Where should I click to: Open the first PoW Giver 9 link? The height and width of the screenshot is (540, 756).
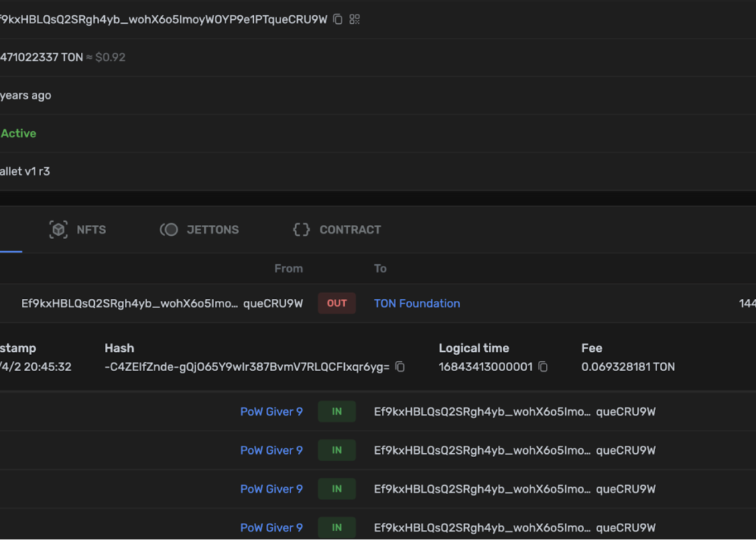(x=271, y=412)
